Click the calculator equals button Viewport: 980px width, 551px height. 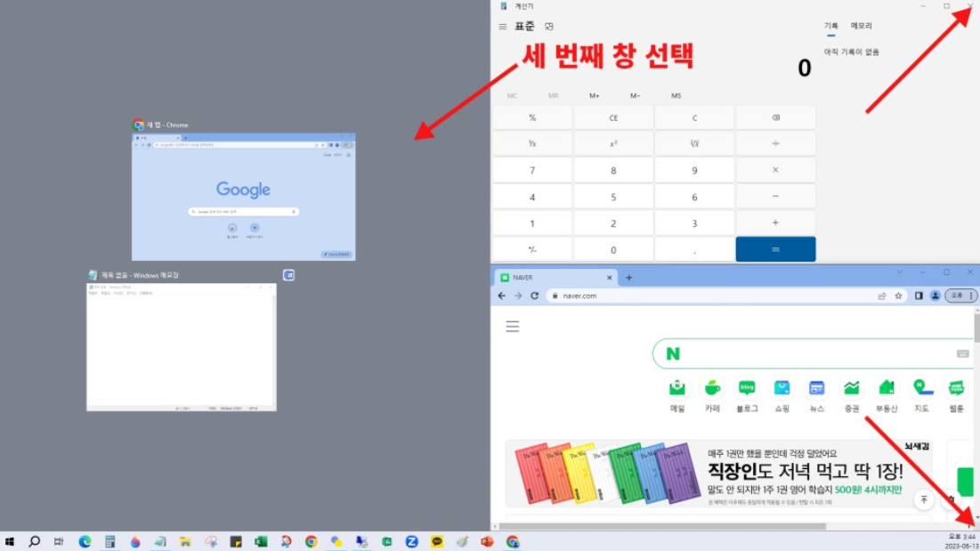[x=775, y=249]
